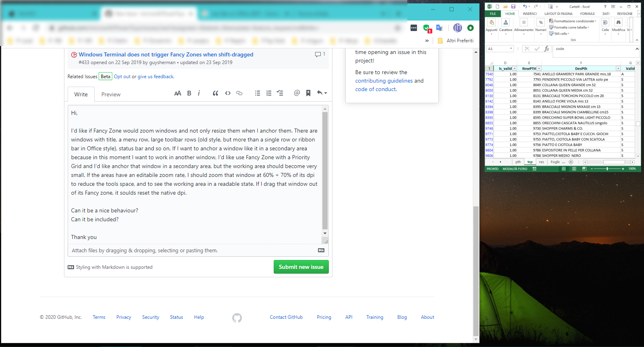Viewport: 644px width, 347px height.
Task: Mention a user with the @ icon
Action: pos(297,93)
